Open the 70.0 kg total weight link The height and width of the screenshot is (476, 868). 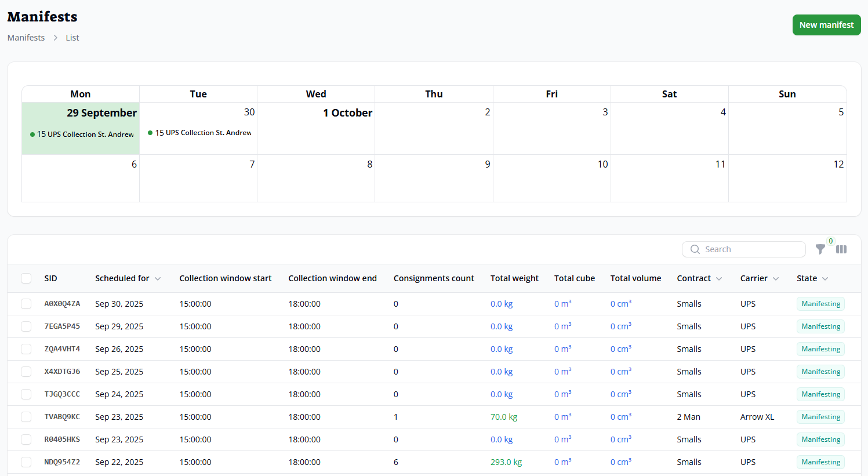[503, 417]
